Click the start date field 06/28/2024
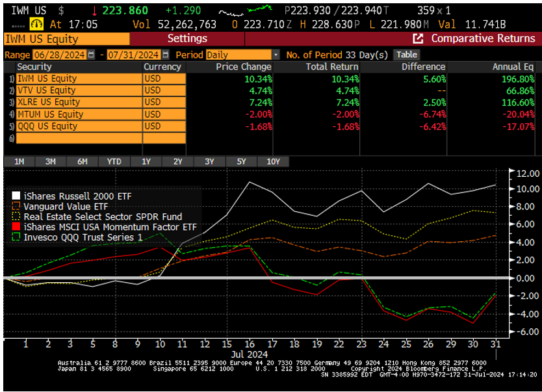Screen dimensions: 542x392 [x=59, y=55]
